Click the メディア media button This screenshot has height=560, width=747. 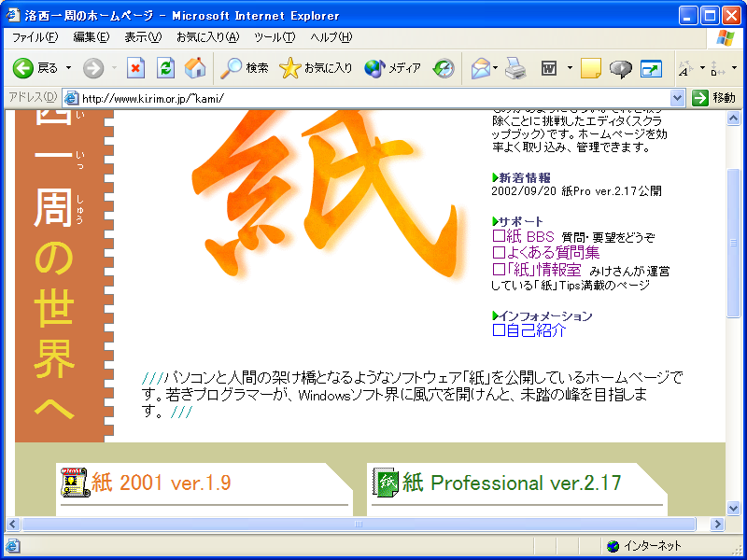point(393,68)
